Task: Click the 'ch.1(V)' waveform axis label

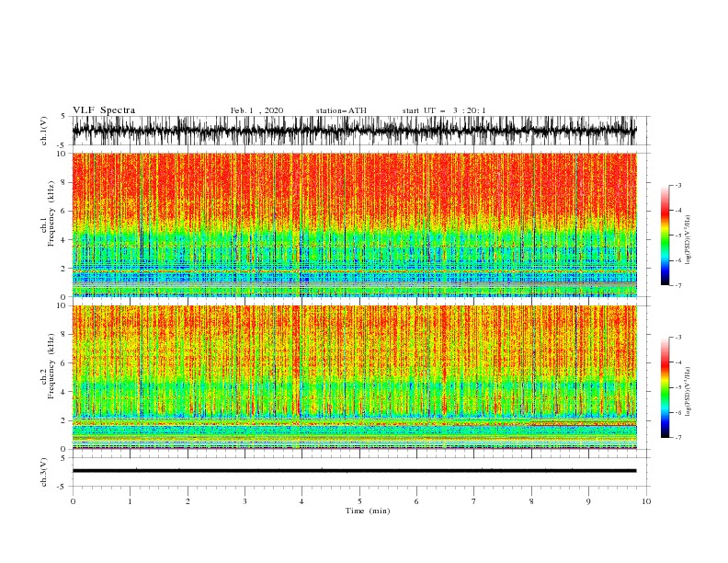Action: pos(44,131)
